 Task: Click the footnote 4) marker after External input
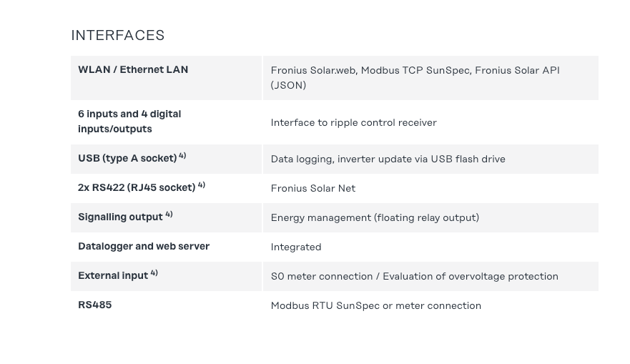(154, 272)
